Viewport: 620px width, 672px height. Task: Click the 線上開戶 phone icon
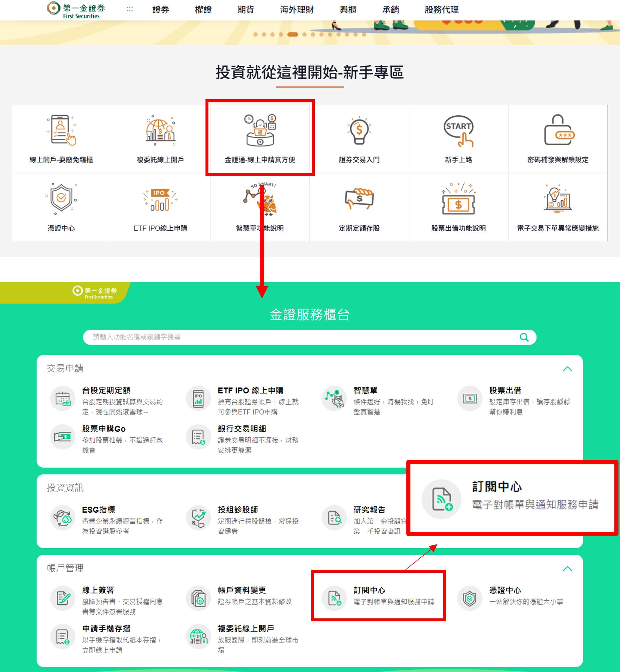pyautogui.click(x=61, y=130)
